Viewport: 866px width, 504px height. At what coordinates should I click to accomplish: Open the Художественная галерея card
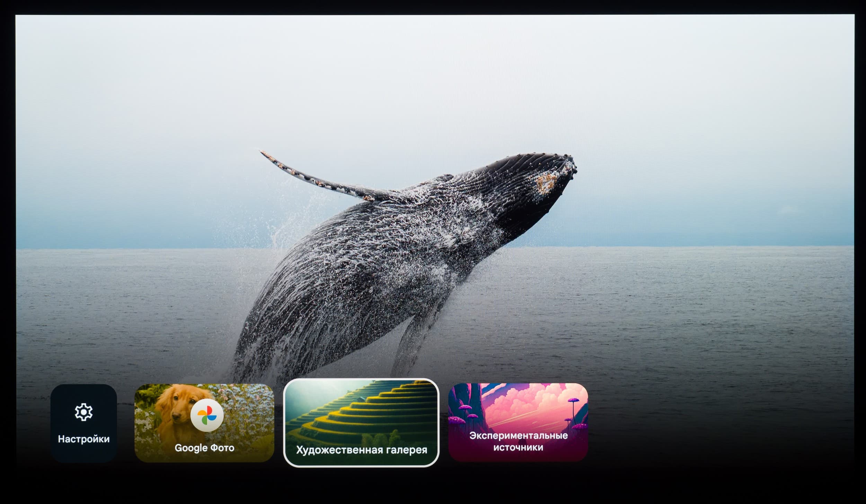(x=361, y=423)
